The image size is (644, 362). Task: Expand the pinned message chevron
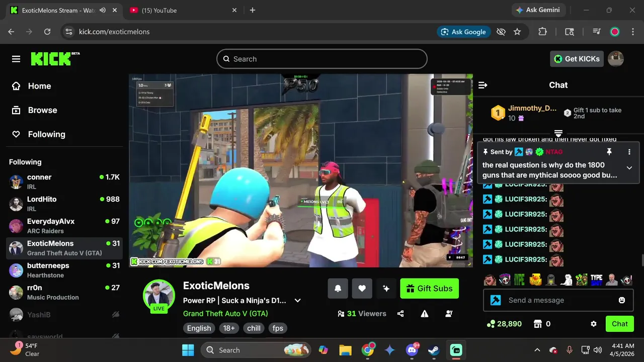tap(629, 168)
